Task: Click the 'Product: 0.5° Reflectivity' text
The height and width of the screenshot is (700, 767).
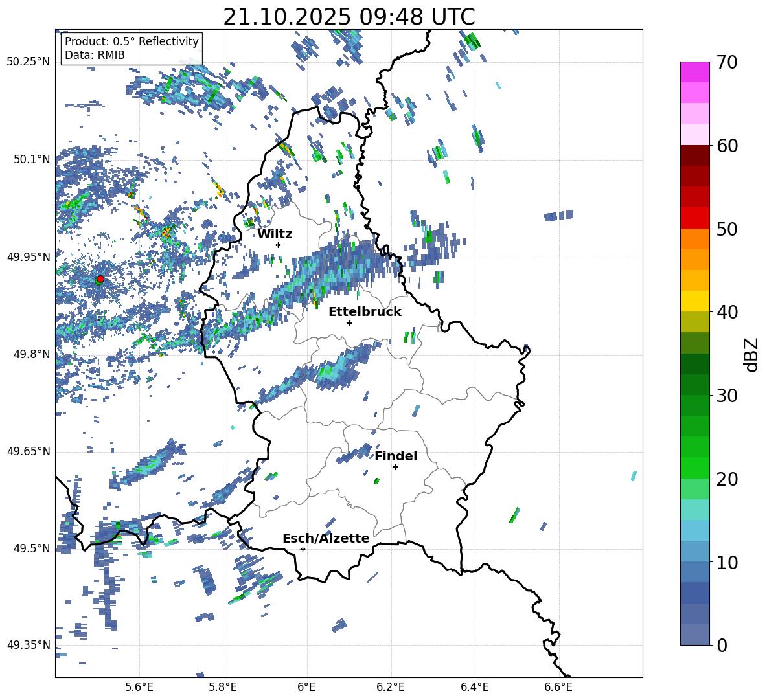Action: pos(132,41)
